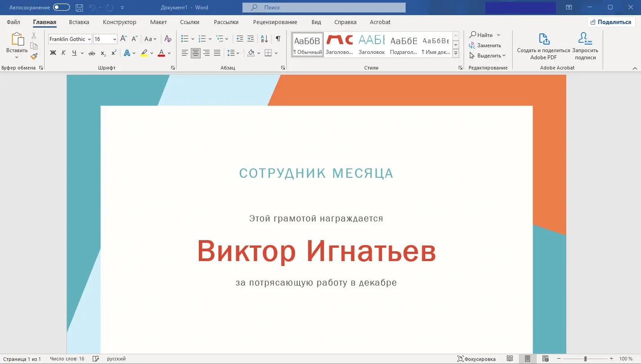Image resolution: width=641 pixels, height=364 pixels.
Task: Switch document view to Режим чтения icon
Action: (510, 358)
